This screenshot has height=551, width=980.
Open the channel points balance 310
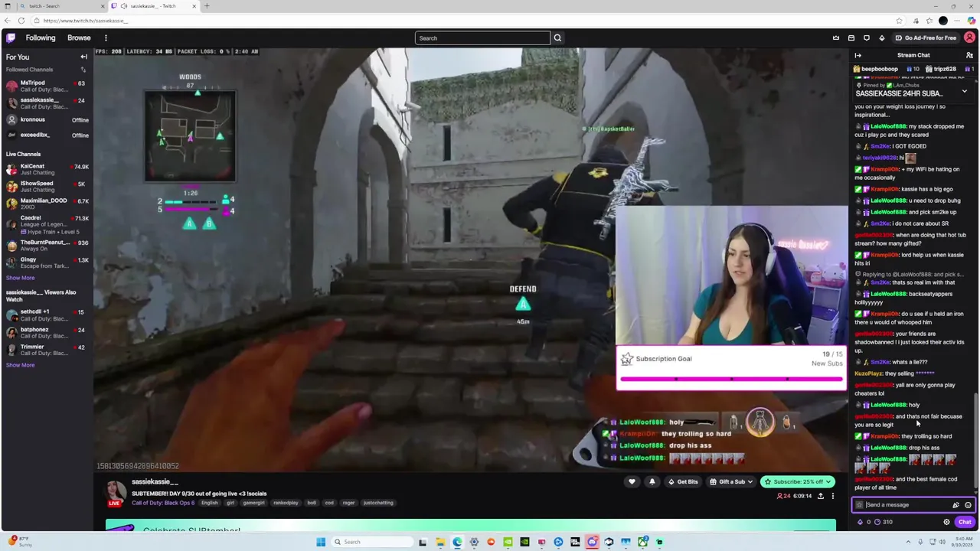pyautogui.click(x=883, y=522)
